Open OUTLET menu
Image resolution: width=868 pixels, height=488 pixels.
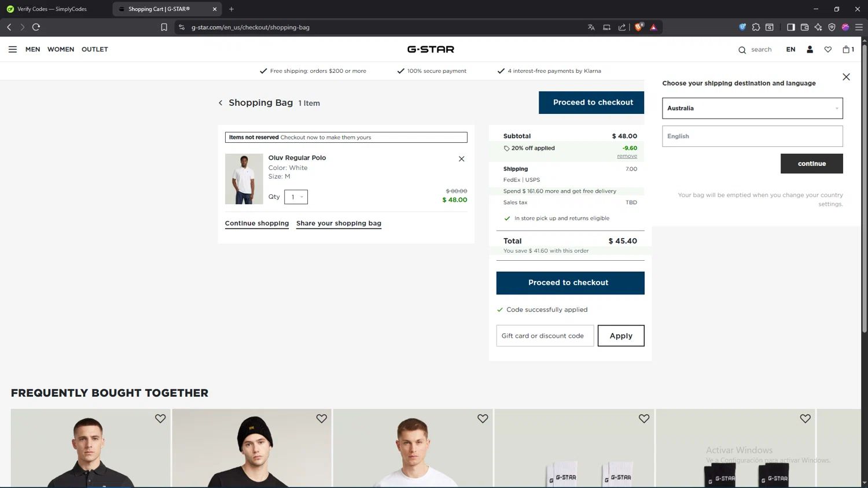pyautogui.click(x=95, y=49)
